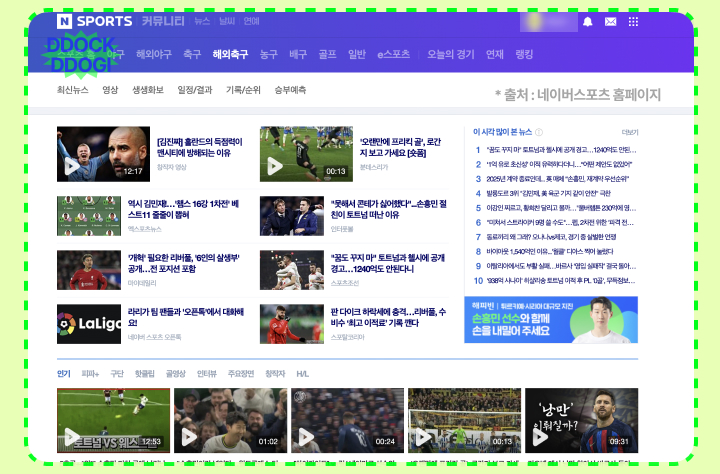720x474 pixels.
Task: Click 더보기 in the most-read news panel
Action: click(x=630, y=132)
